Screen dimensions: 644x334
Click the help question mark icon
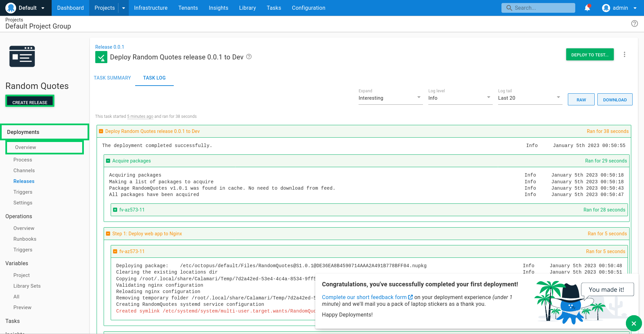[634, 23]
